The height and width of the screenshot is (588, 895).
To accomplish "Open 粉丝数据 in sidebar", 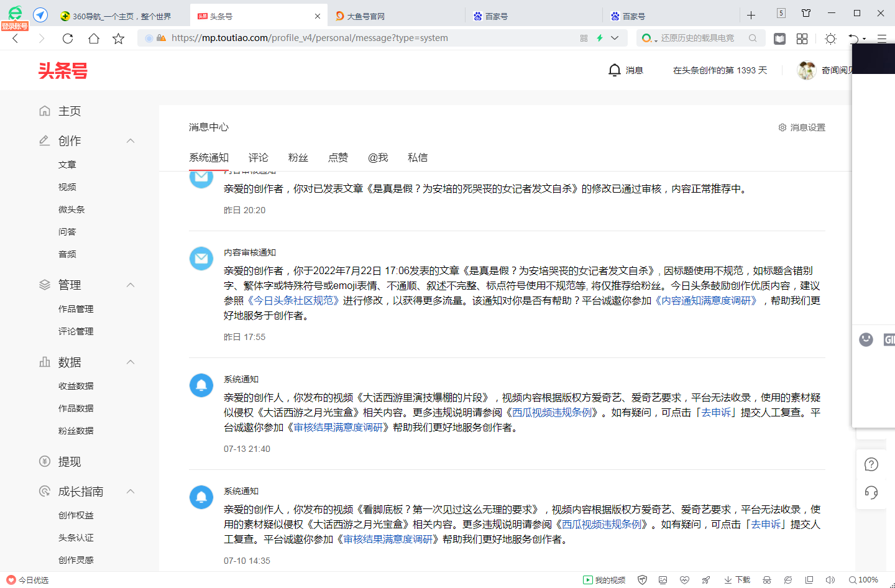I will pos(76,431).
